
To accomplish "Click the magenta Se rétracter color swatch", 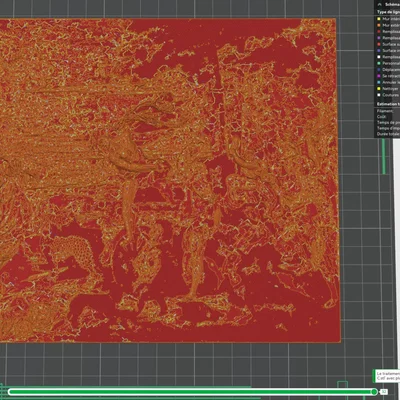I will [x=379, y=76].
